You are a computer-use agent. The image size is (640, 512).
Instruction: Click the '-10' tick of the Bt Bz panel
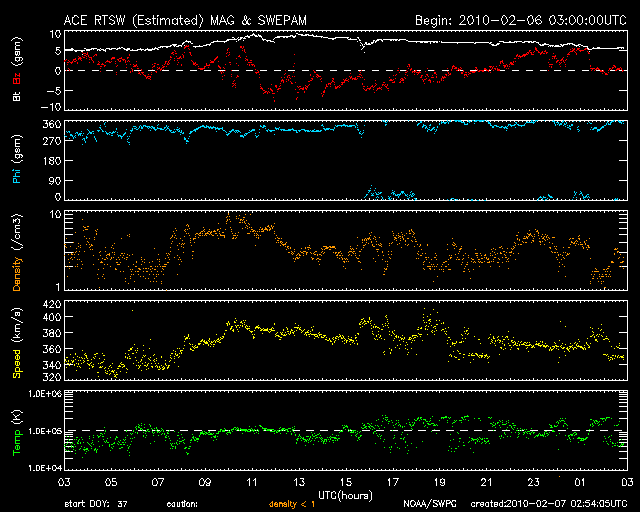click(x=51, y=107)
